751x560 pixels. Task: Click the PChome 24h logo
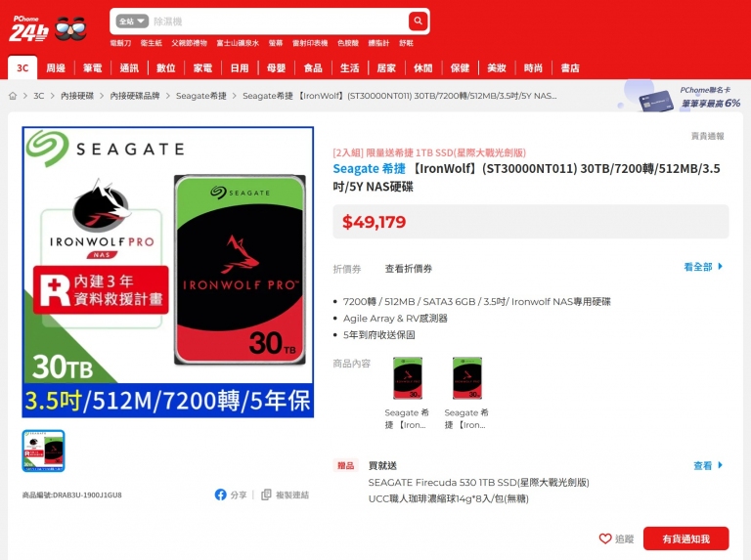29,28
